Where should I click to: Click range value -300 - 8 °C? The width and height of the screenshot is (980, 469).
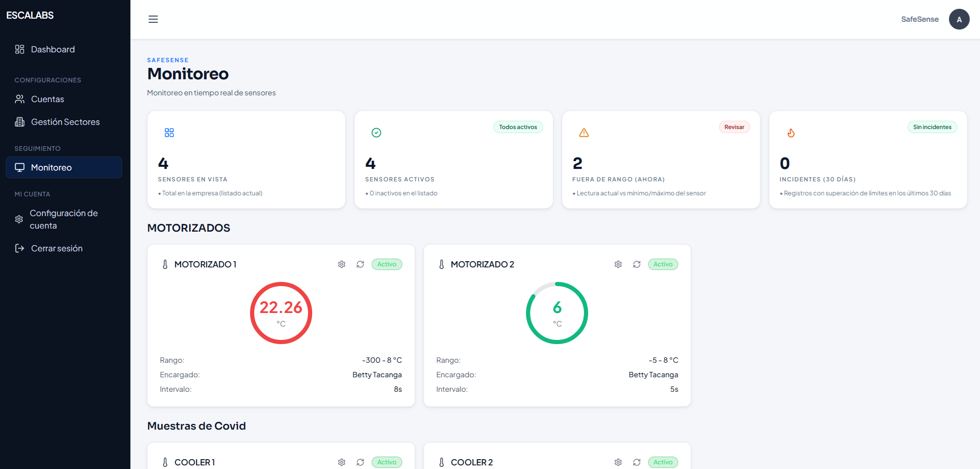click(382, 360)
